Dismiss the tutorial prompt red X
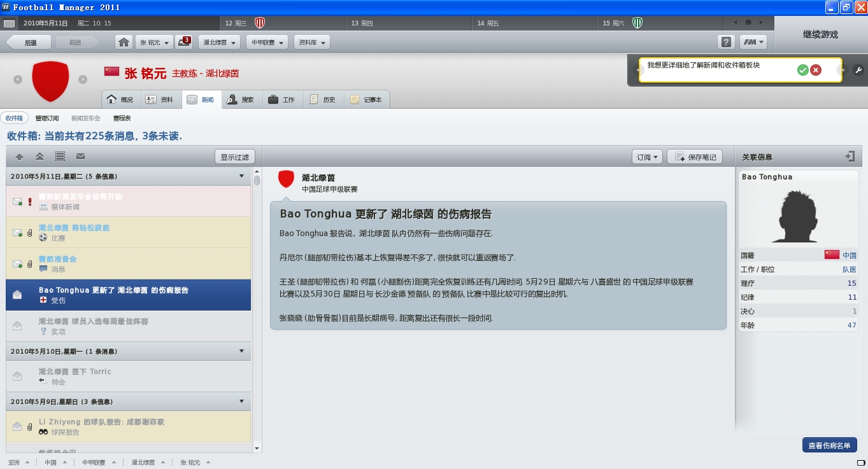The image size is (868, 469). (816, 70)
